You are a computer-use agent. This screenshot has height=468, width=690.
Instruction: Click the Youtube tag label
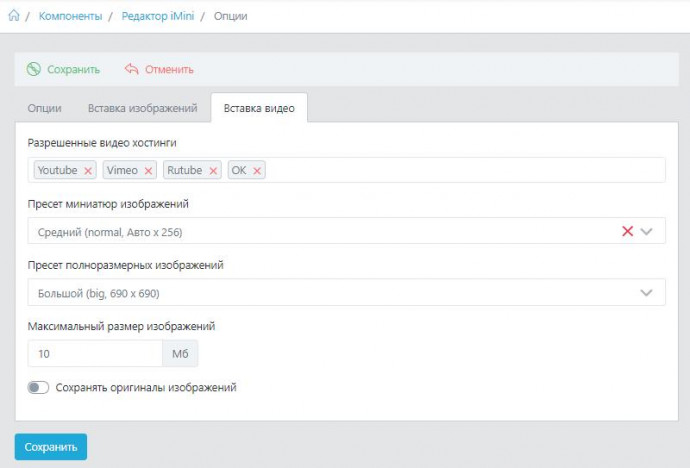[58, 170]
